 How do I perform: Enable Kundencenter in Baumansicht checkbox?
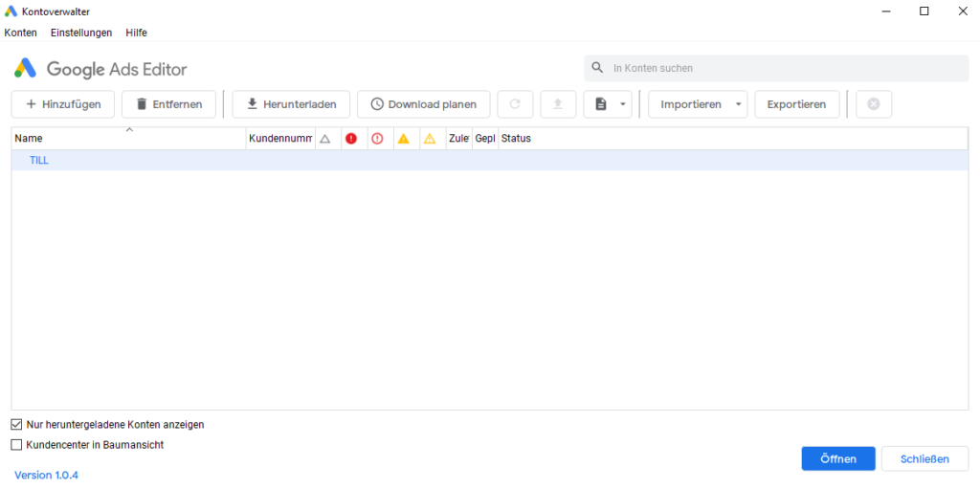(17, 445)
